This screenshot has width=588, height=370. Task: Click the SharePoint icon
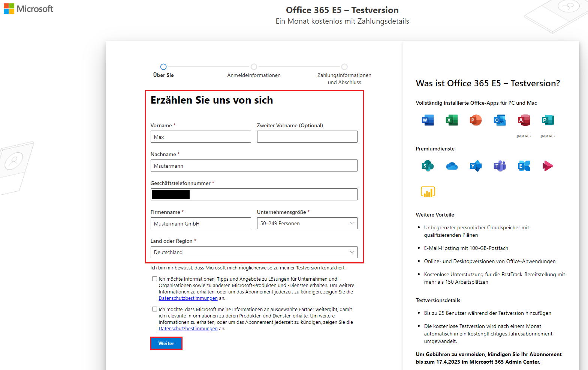point(428,166)
